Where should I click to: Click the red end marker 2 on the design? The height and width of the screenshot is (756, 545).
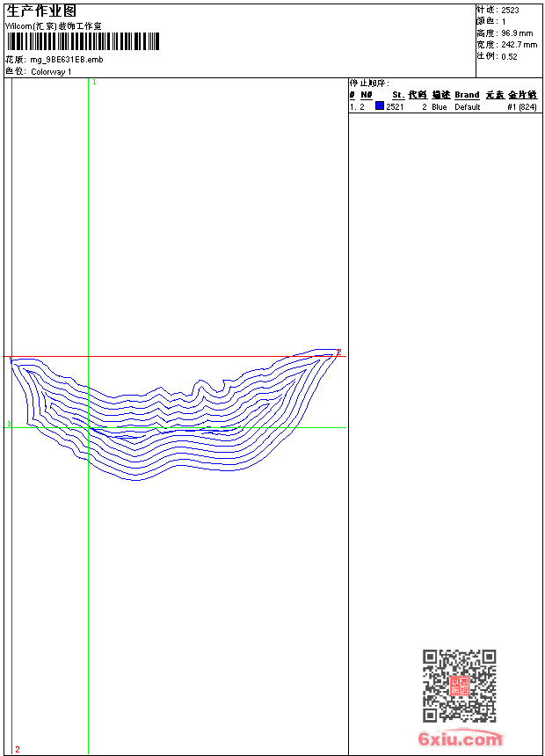point(338,352)
